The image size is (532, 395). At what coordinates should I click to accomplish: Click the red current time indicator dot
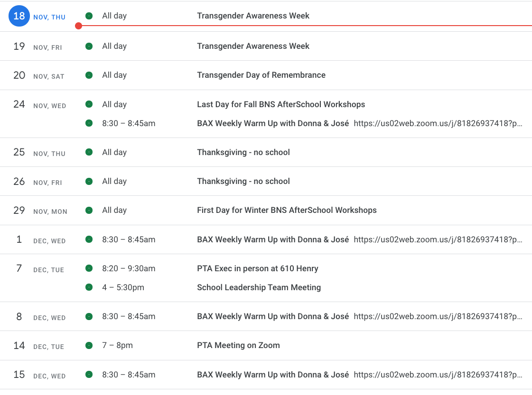click(79, 26)
